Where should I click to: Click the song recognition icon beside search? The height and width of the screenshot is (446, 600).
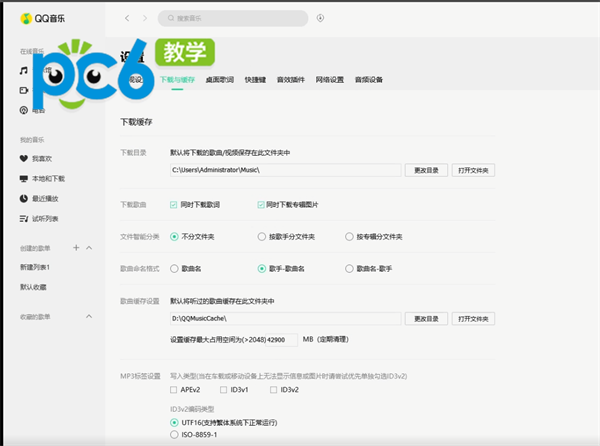[x=320, y=18]
